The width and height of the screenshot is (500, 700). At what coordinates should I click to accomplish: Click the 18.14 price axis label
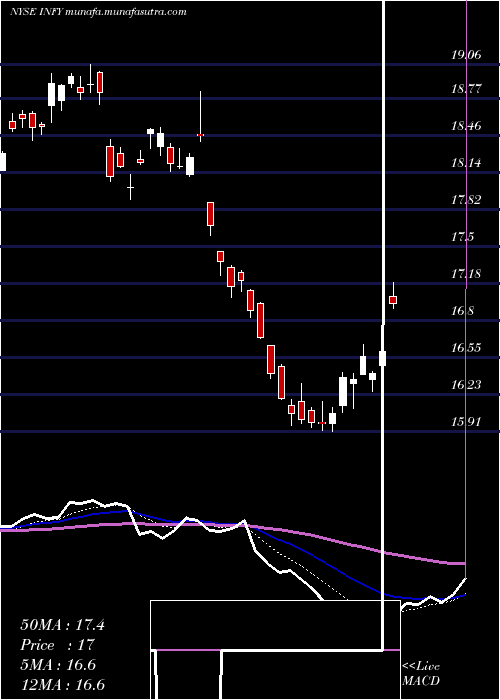click(x=466, y=163)
